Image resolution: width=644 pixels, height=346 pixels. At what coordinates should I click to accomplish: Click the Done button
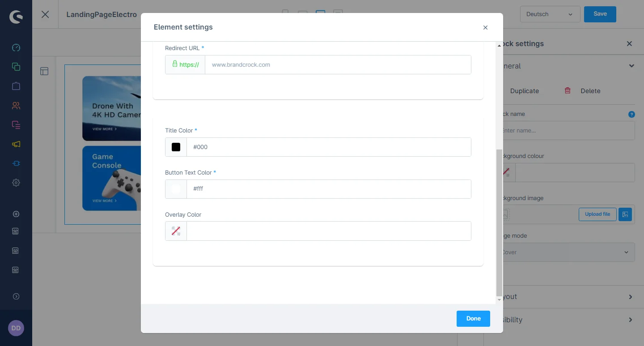coord(473,319)
